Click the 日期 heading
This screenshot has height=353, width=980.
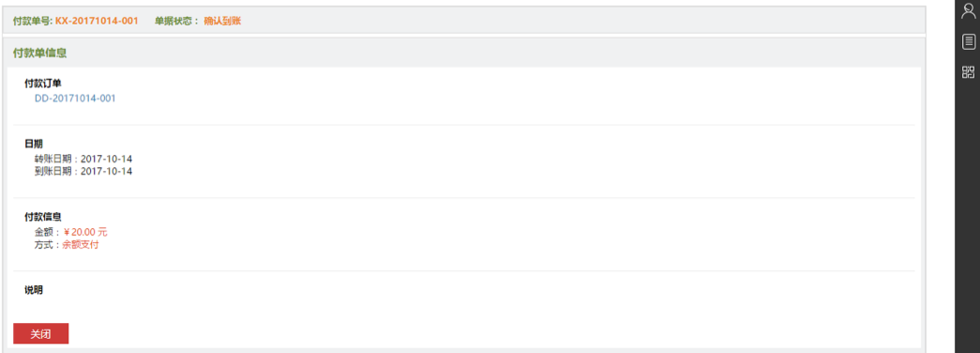pos(33,144)
